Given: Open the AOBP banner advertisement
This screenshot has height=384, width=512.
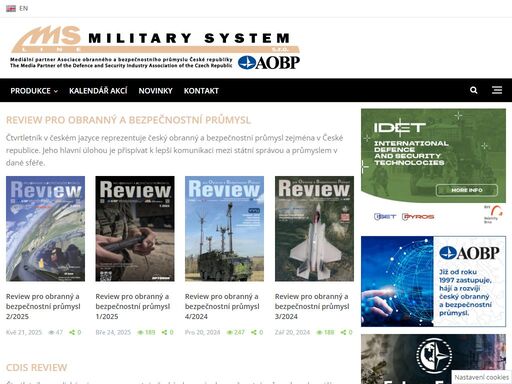Looking at the screenshot, I should [433, 281].
